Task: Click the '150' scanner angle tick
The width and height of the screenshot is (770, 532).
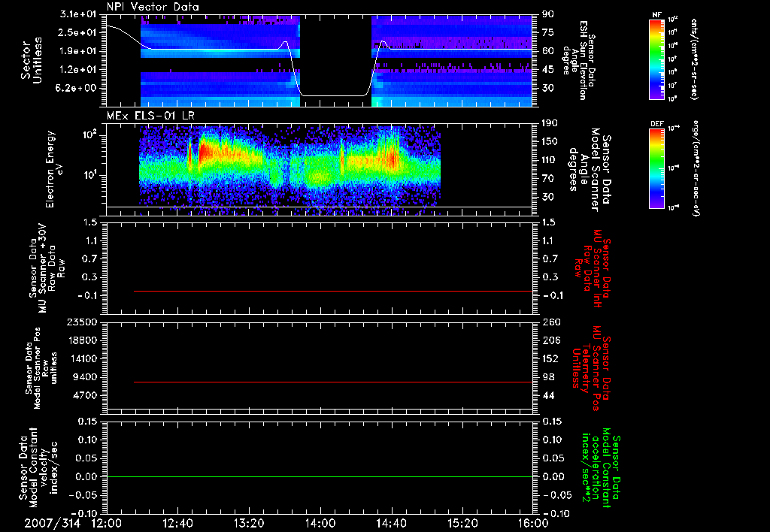Action: (x=551, y=142)
